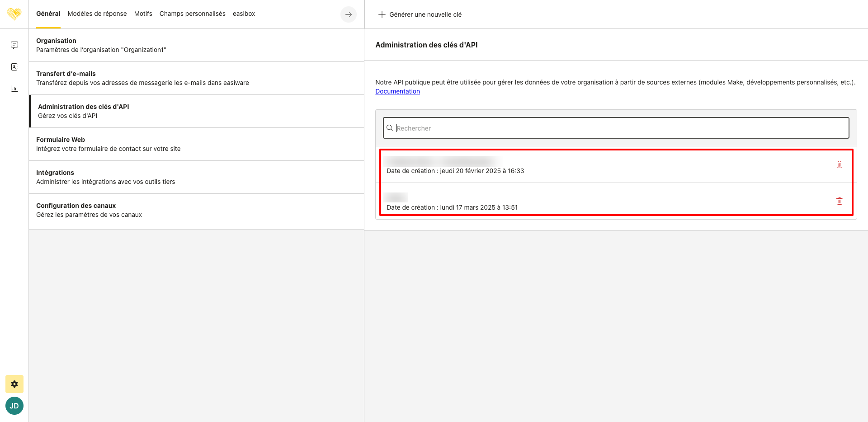Click the right arrow to scroll tabs
The image size is (868, 422).
tap(348, 14)
